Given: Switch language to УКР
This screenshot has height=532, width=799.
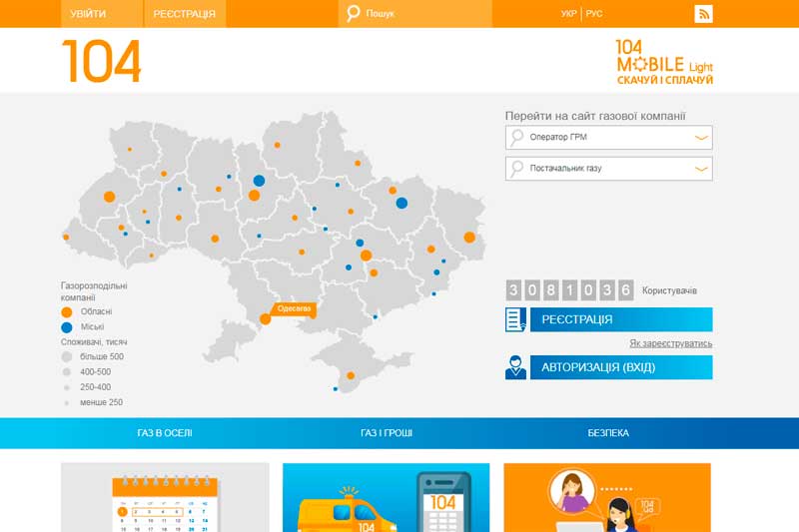Looking at the screenshot, I should pyautogui.click(x=568, y=14).
